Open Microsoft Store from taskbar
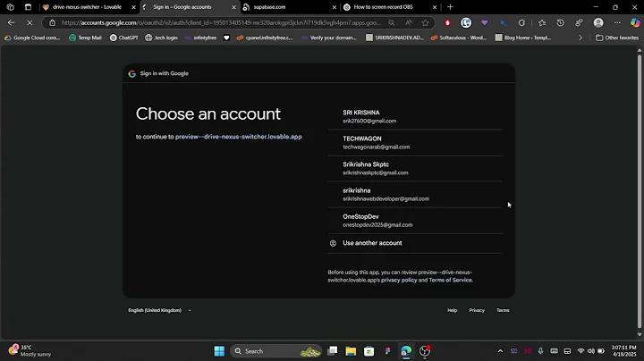The height and width of the screenshot is (361, 644). point(369,351)
